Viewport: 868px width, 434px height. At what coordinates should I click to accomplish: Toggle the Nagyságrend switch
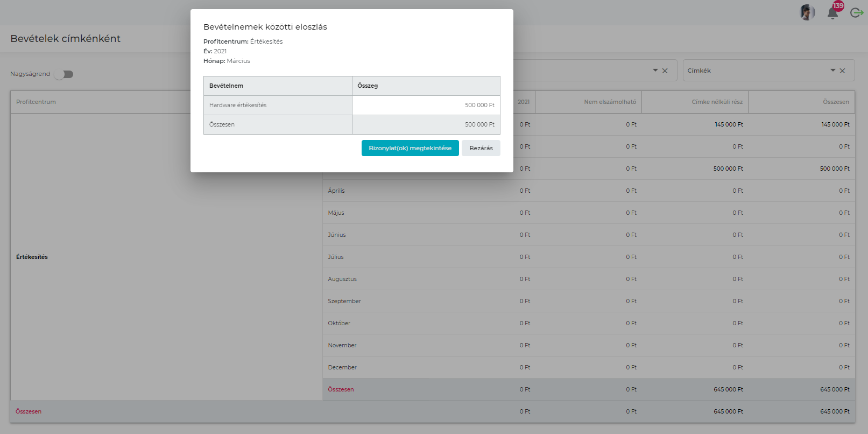[x=64, y=74]
